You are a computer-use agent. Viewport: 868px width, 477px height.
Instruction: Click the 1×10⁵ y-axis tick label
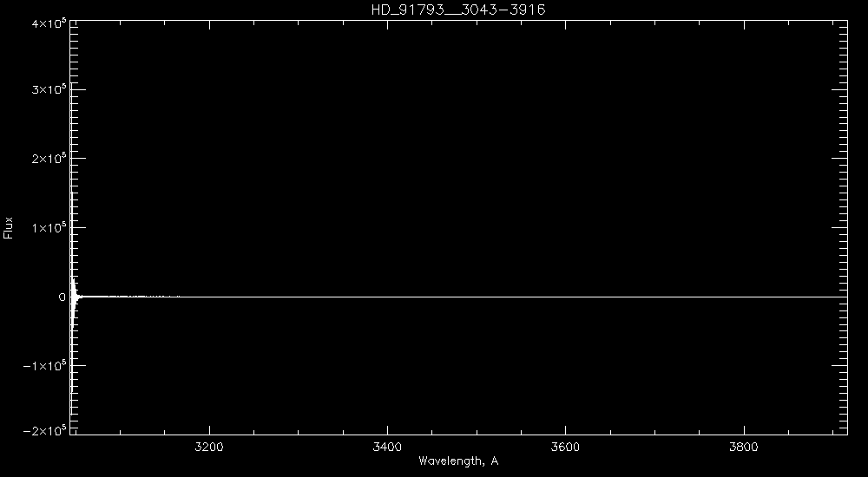51,227
